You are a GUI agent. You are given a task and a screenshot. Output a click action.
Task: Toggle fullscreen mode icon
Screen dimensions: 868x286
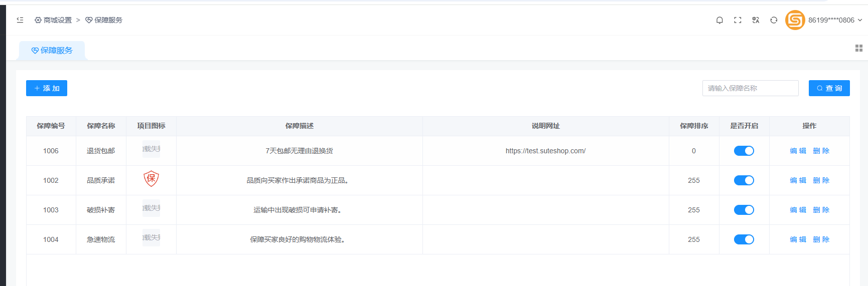click(x=738, y=20)
